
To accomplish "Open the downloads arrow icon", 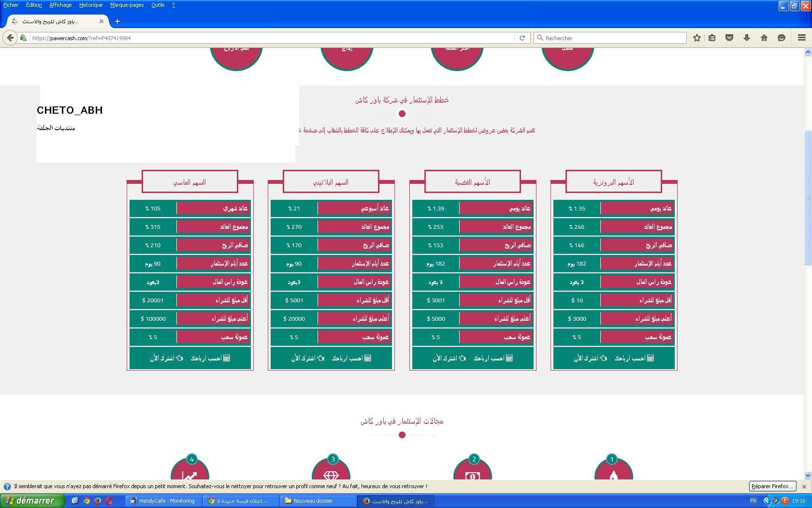I will pyautogui.click(x=747, y=38).
